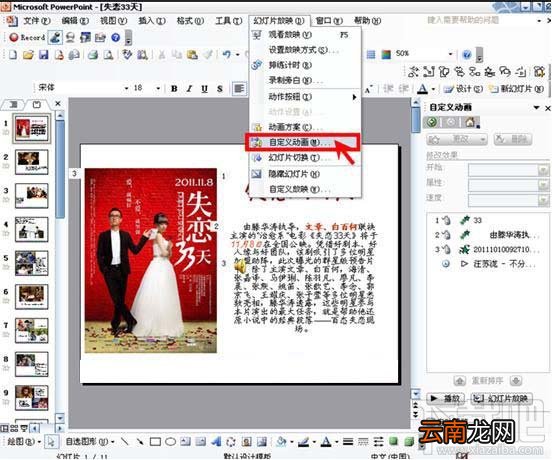
Task: Toggle the record camera icon next to microphone
Action: (x=70, y=37)
